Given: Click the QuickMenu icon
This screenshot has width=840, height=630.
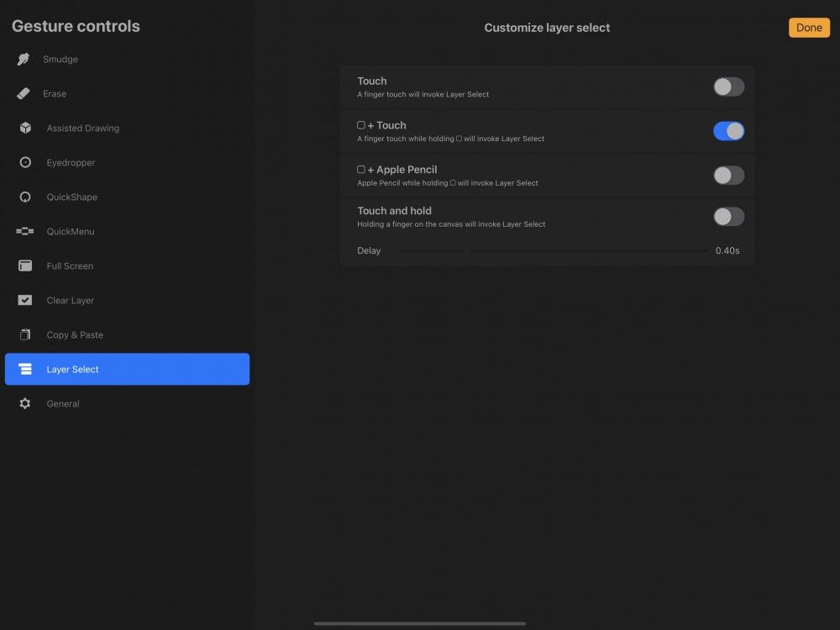Looking at the screenshot, I should click(25, 231).
